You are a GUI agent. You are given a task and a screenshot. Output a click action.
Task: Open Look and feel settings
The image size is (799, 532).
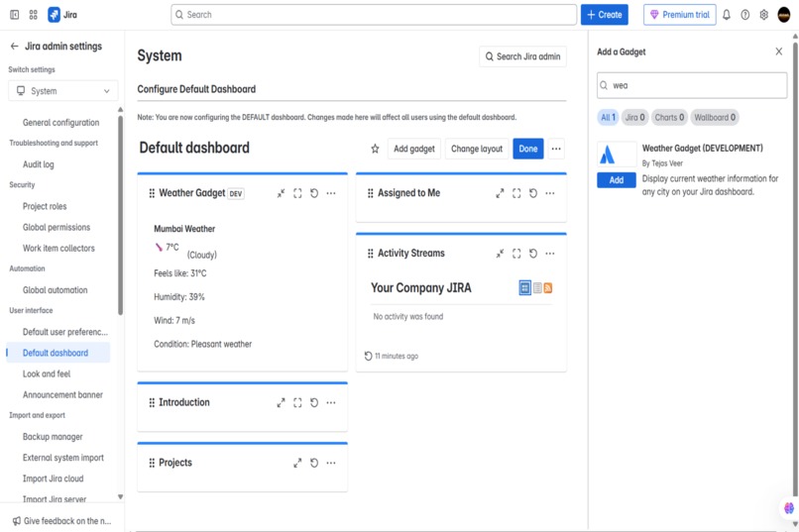click(x=47, y=373)
